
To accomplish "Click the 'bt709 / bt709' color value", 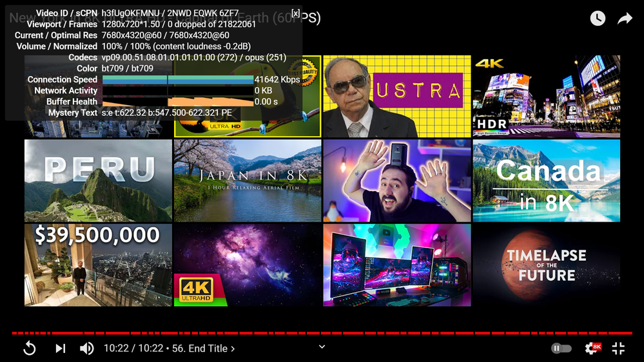I will coord(128,68).
